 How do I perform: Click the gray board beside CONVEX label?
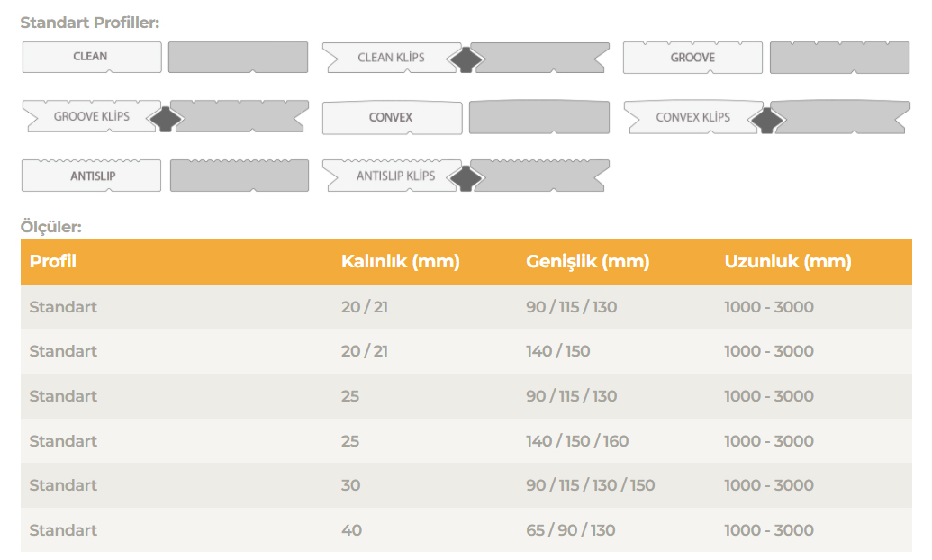point(538,118)
